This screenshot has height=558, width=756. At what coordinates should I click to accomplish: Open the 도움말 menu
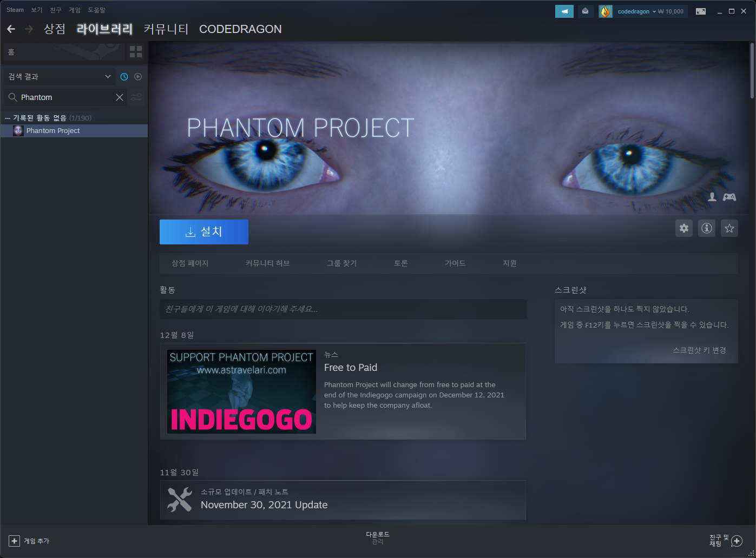[97, 10]
